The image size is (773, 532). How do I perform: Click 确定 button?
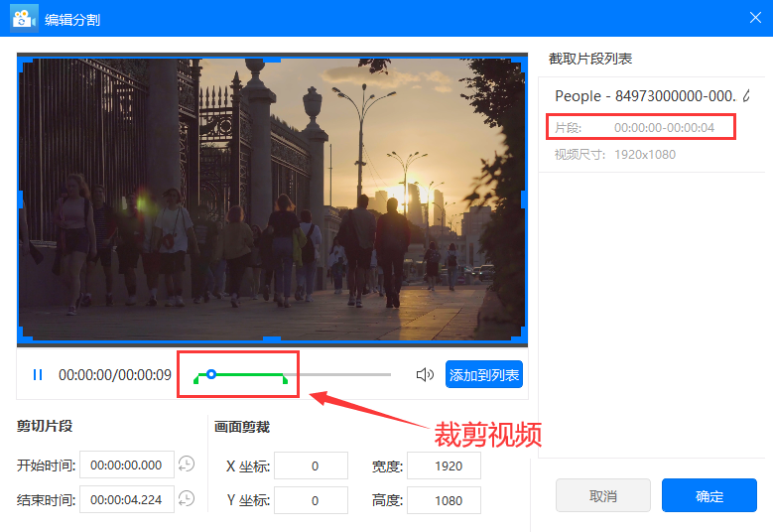pos(709,495)
